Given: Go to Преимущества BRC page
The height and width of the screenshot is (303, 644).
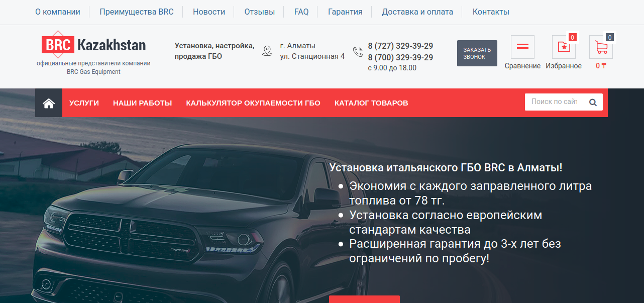Looking at the screenshot, I should (137, 12).
